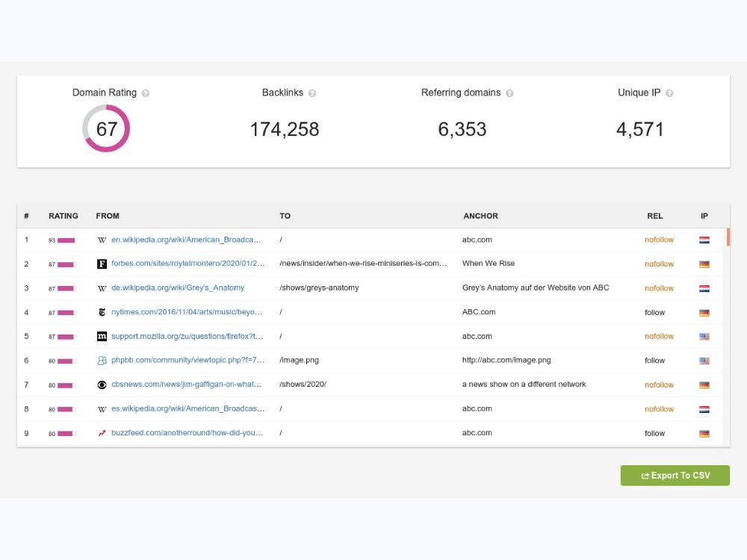
Task: Click the Domain Rating help icon
Action: coord(146,93)
